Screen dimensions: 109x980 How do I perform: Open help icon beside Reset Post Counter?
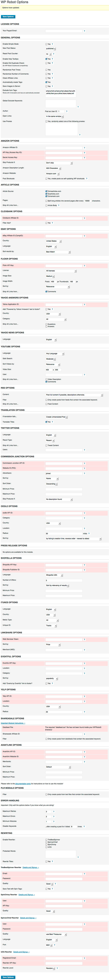(54, 54)
